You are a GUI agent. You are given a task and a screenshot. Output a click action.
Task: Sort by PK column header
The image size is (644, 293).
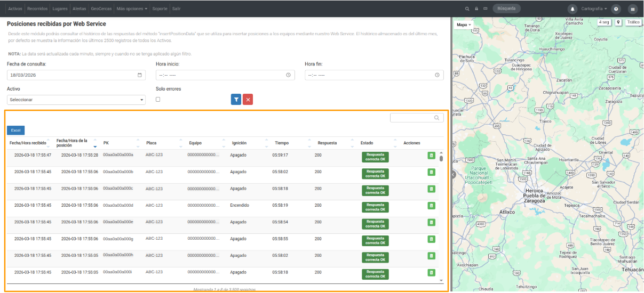pyautogui.click(x=122, y=143)
